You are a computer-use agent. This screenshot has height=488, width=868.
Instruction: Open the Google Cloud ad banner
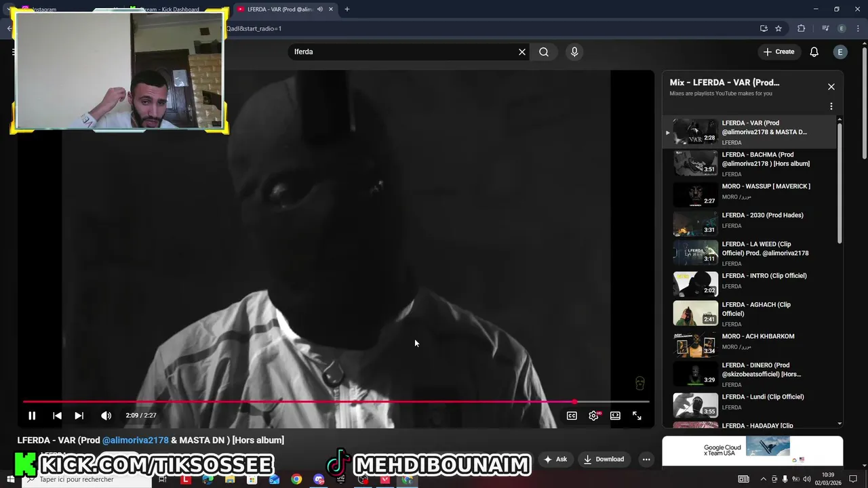pos(752,451)
